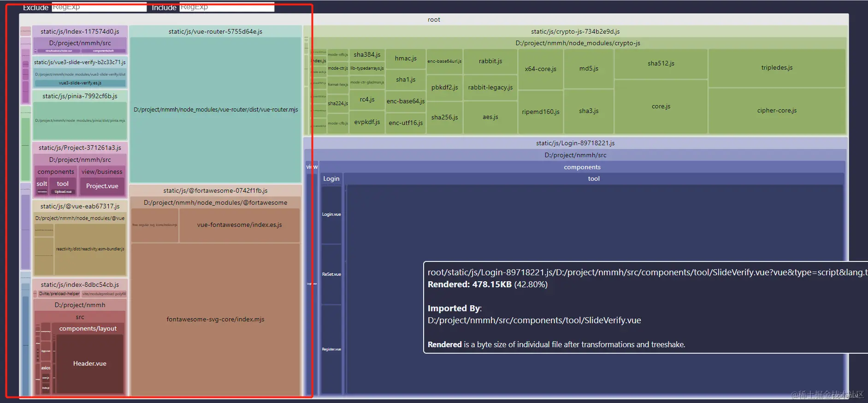The width and height of the screenshot is (868, 403).
Task: Select the root treemap header
Action: pos(434,19)
